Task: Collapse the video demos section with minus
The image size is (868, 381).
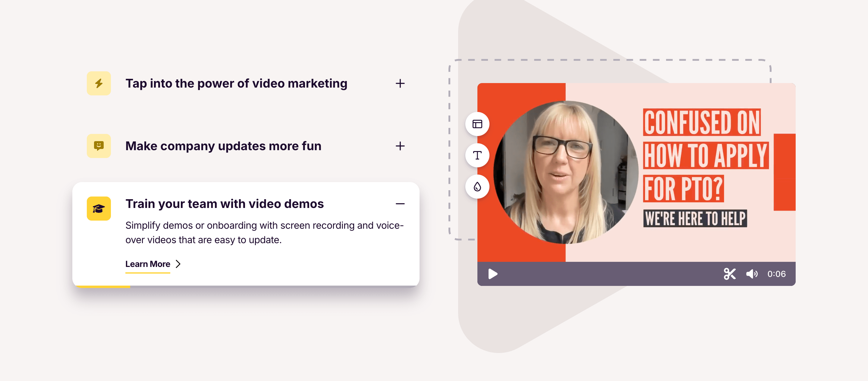Action: click(x=400, y=204)
